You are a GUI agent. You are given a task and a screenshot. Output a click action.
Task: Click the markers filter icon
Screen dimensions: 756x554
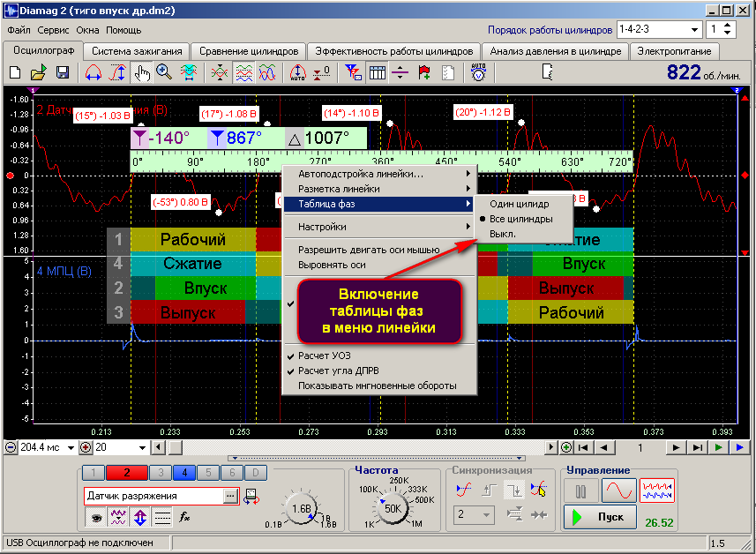tap(354, 73)
